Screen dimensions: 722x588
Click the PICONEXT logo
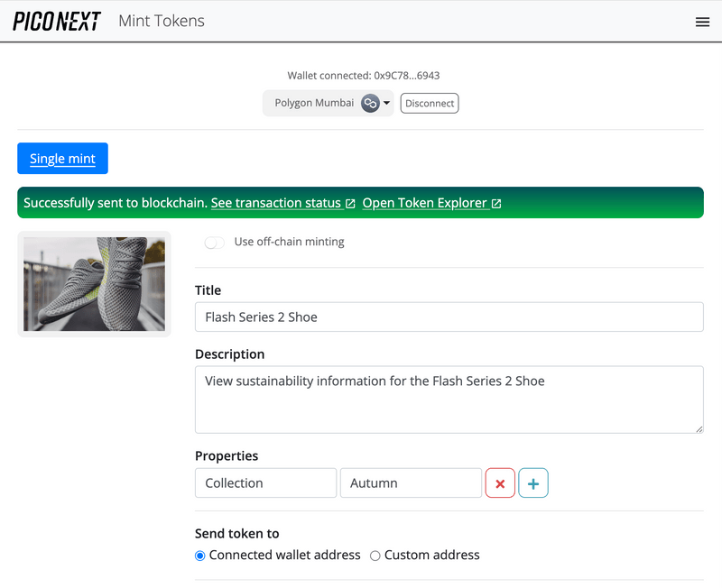click(57, 22)
